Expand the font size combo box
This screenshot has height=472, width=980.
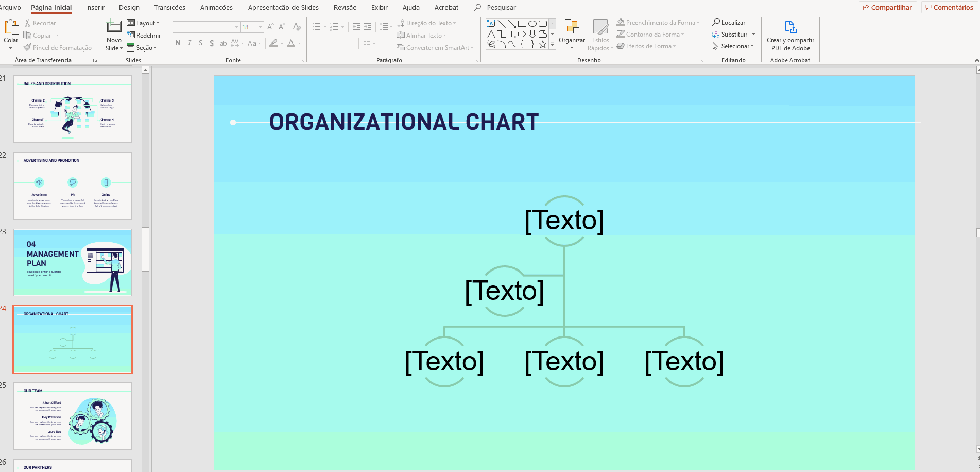point(260,27)
